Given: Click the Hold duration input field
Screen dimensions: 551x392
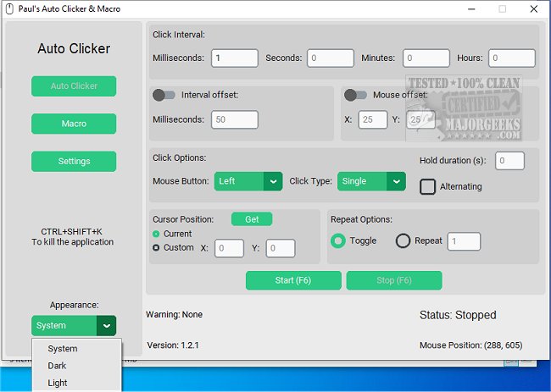Looking at the screenshot, I should coord(509,161).
